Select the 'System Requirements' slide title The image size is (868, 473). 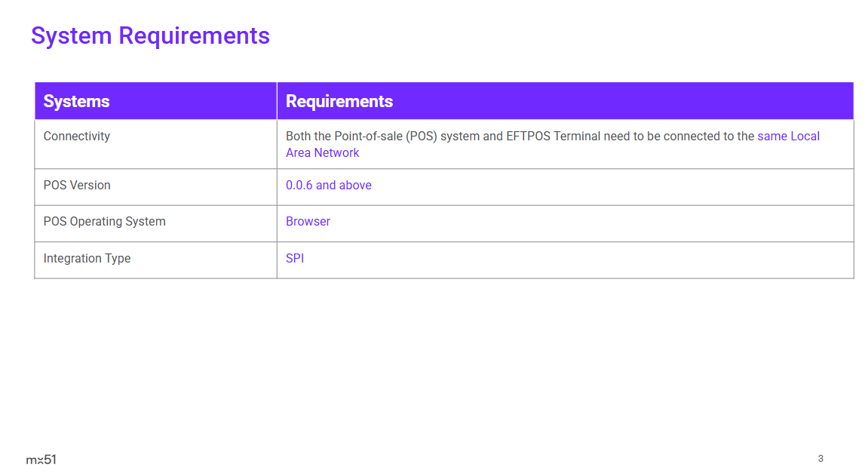click(x=150, y=35)
